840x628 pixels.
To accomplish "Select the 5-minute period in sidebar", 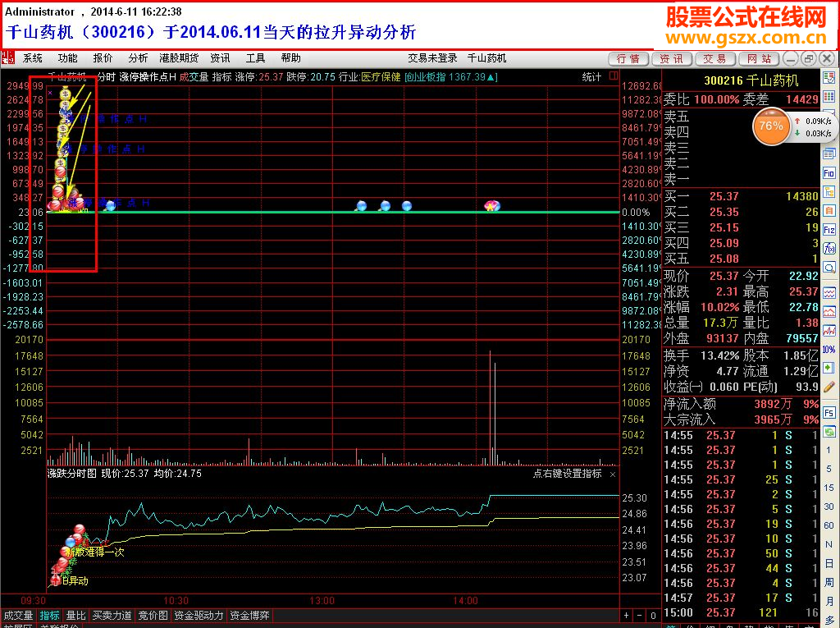I will point(829,469).
